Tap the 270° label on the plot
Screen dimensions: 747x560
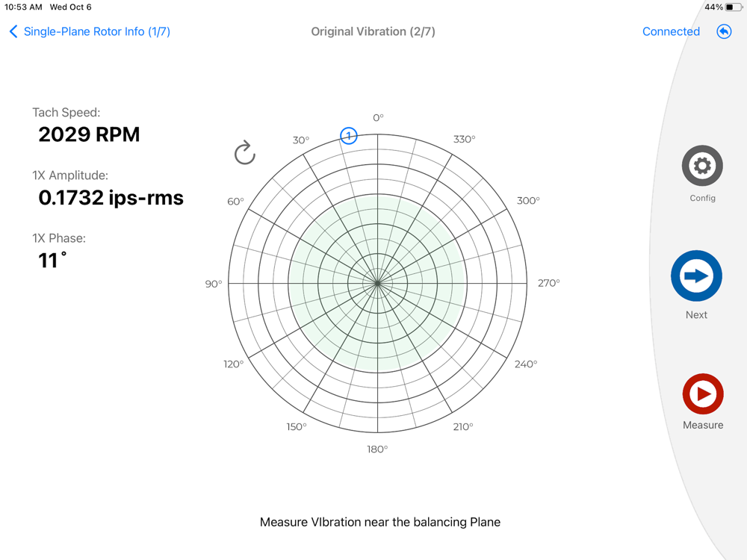point(549,283)
